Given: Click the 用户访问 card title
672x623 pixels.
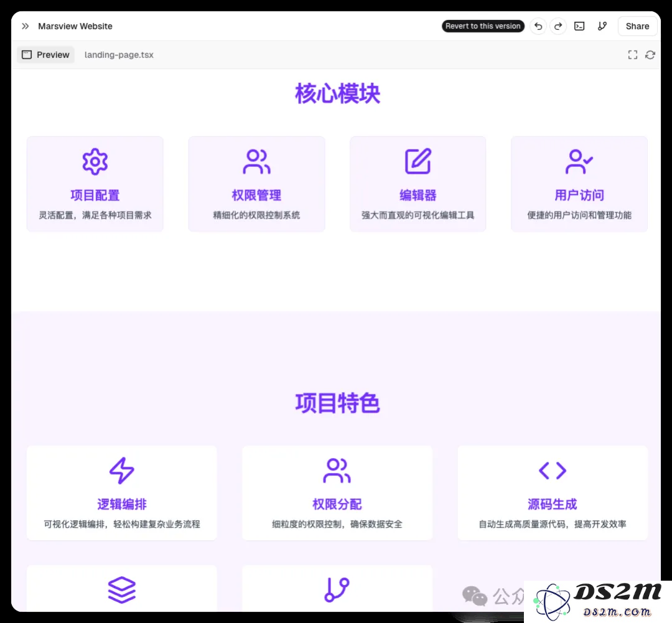Looking at the screenshot, I should (x=579, y=195).
